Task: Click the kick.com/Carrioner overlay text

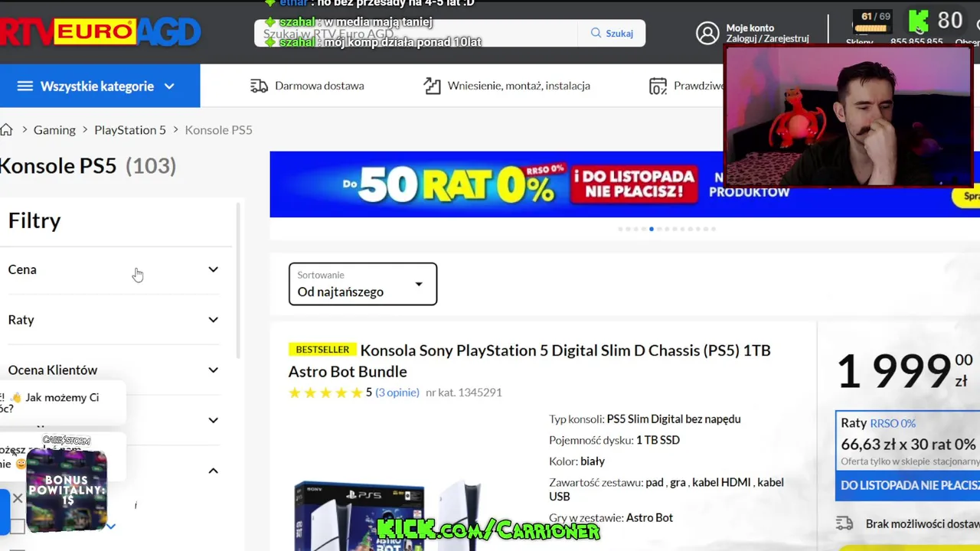Action: [488, 530]
